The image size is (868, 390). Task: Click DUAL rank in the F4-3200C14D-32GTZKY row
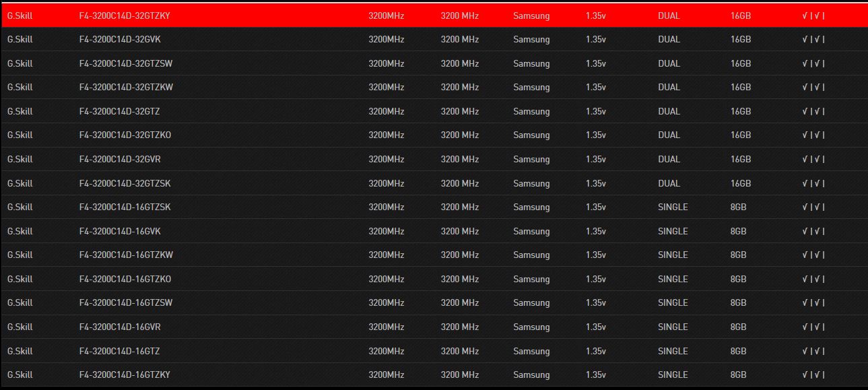[669, 15]
